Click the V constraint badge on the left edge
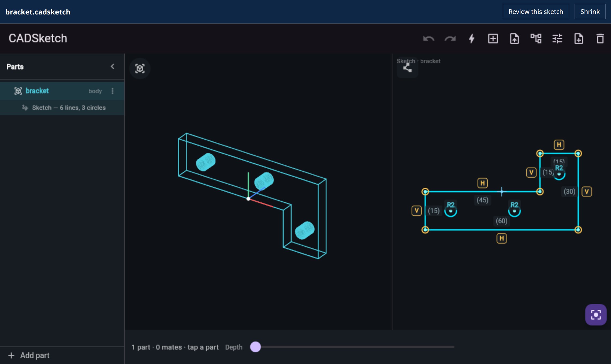The image size is (611, 364). pos(417,211)
